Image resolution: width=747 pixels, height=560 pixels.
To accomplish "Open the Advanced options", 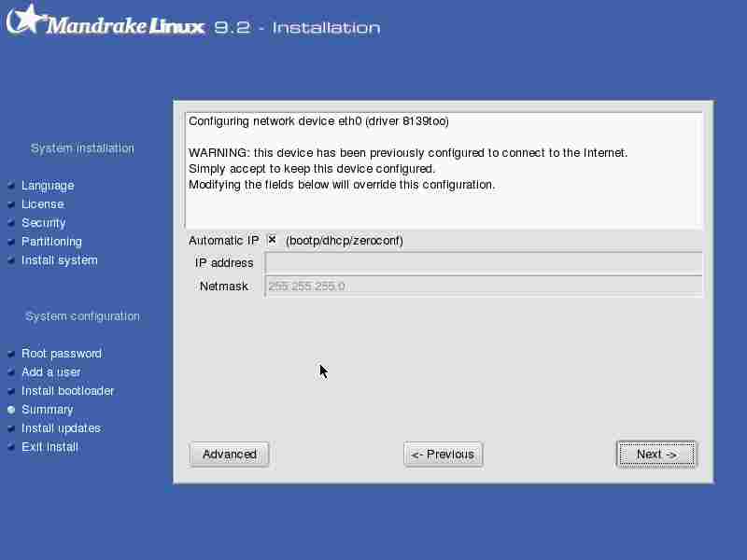I will (x=229, y=455).
